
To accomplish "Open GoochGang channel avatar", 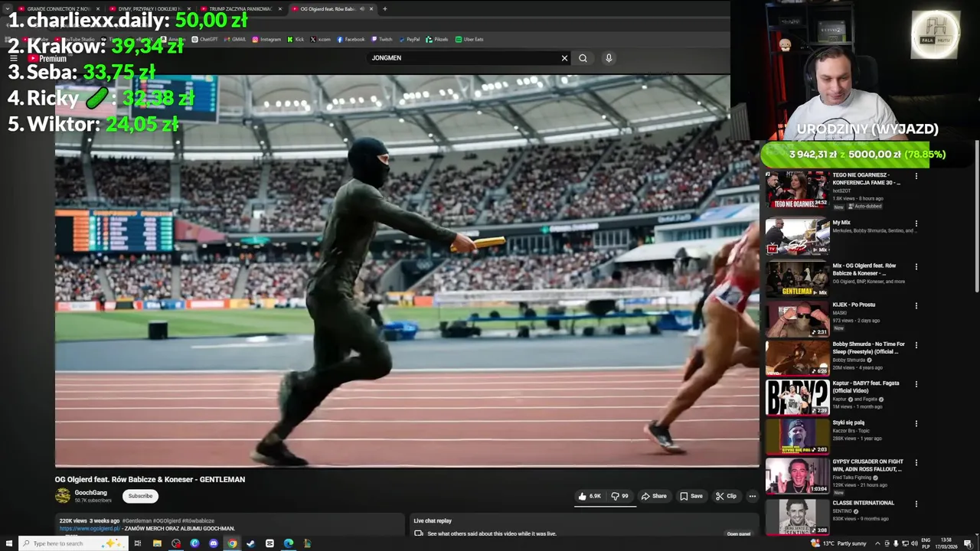I will [63, 496].
